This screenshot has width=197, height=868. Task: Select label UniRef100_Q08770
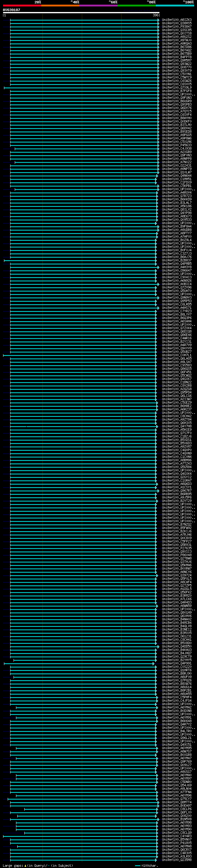tap(177, 67)
